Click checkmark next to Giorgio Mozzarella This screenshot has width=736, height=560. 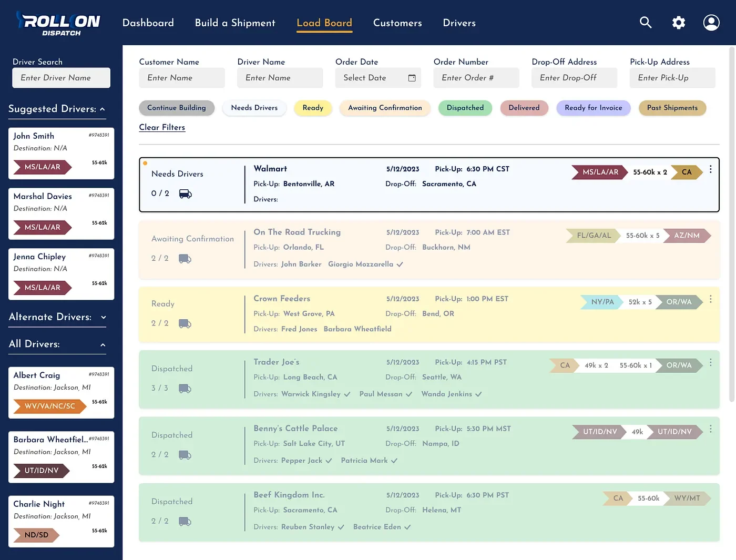click(x=400, y=264)
